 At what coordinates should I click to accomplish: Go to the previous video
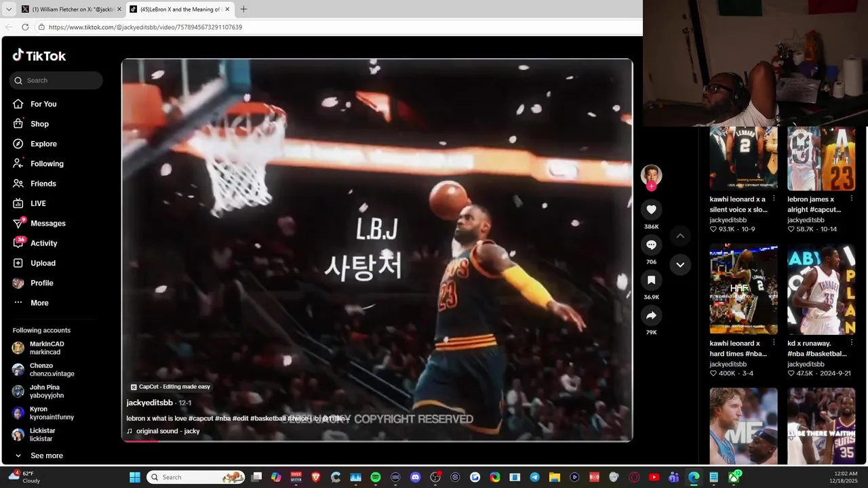pos(680,236)
